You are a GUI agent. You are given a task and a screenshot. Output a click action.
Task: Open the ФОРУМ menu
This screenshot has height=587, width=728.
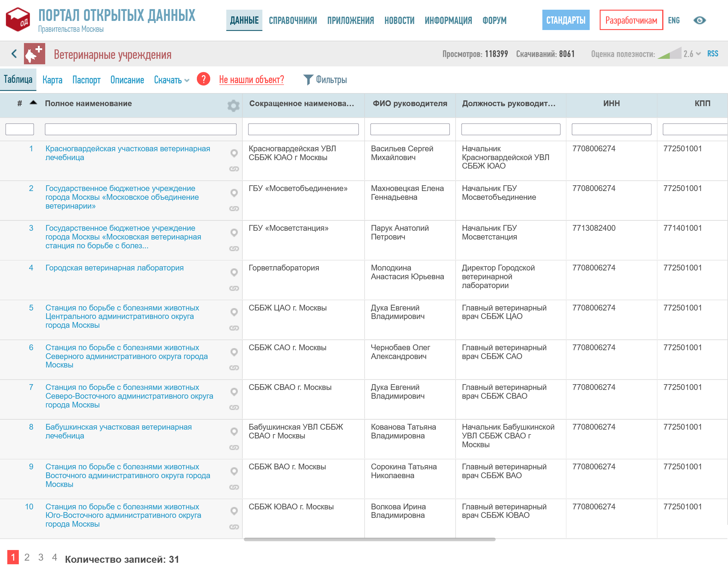coord(494,20)
